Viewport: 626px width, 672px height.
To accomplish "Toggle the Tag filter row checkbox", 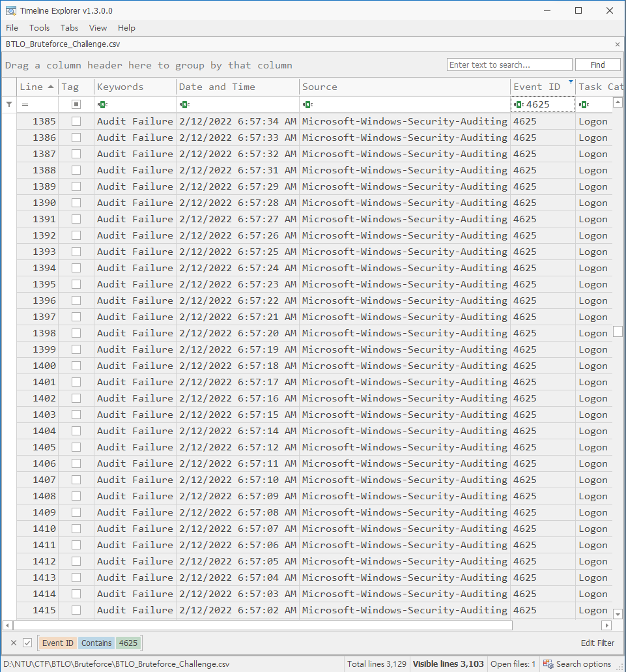I will click(x=76, y=104).
